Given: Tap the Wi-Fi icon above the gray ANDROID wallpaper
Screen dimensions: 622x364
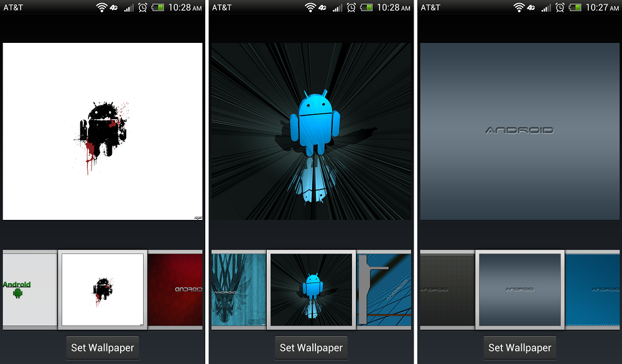Looking at the screenshot, I should coord(519,7).
